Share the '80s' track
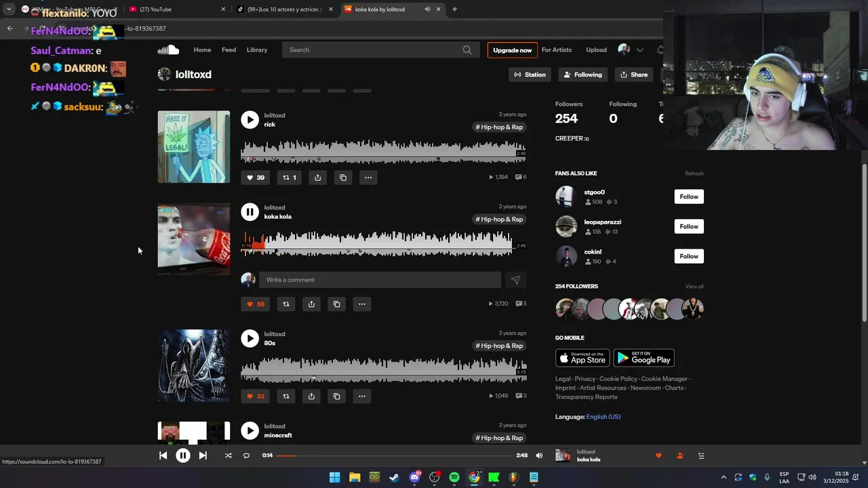The height and width of the screenshot is (488, 868). click(311, 396)
